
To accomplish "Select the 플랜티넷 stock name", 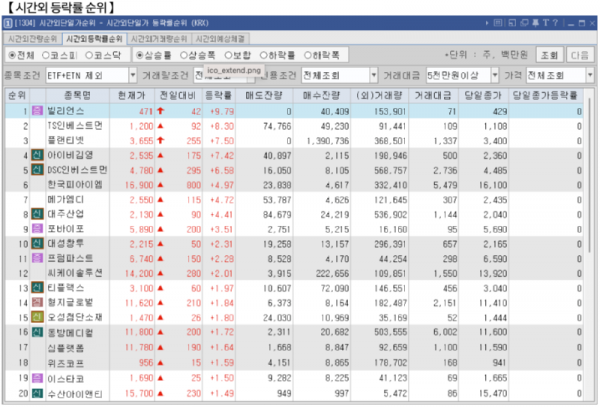I will coord(65,140).
